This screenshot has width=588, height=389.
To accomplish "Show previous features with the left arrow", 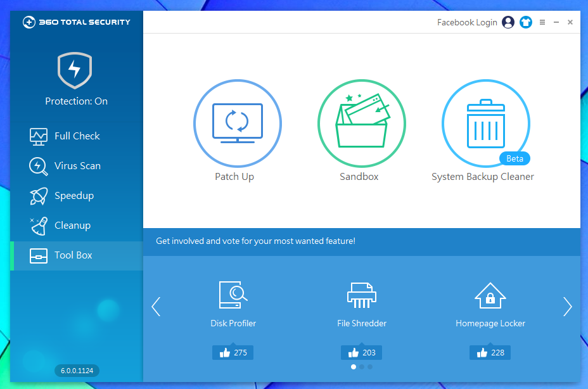I will tap(156, 307).
